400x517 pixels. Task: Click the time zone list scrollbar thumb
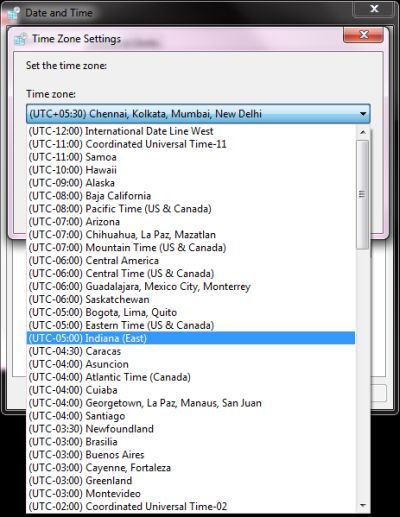click(x=363, y=194)
